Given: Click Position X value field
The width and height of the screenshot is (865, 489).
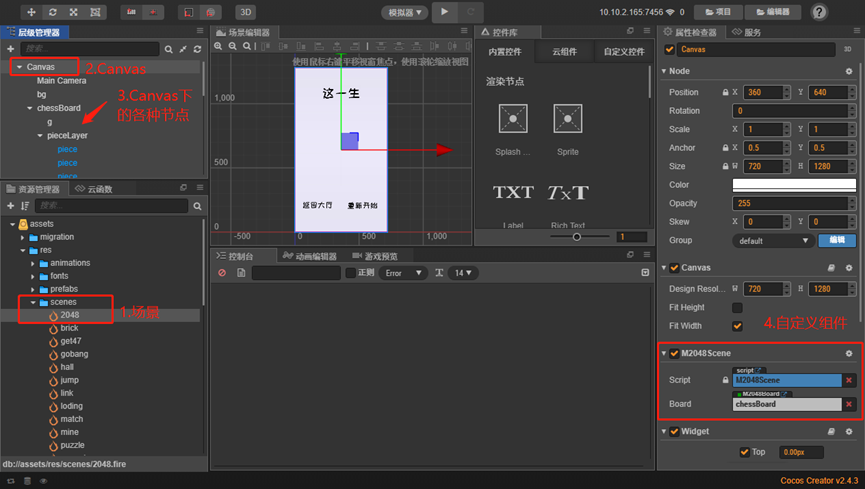Looking at the screenshot, I should pos(763,92).
